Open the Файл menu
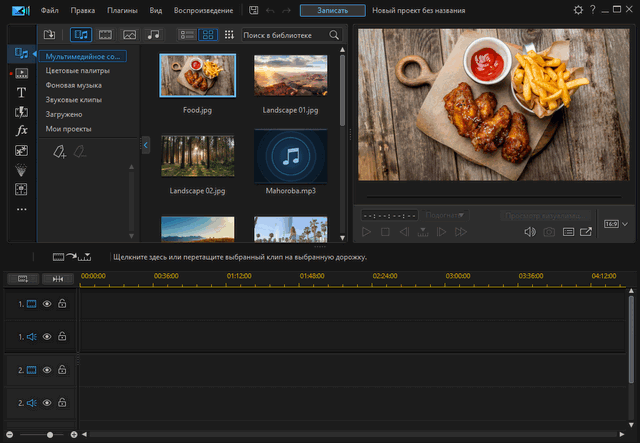 point(50,10)
